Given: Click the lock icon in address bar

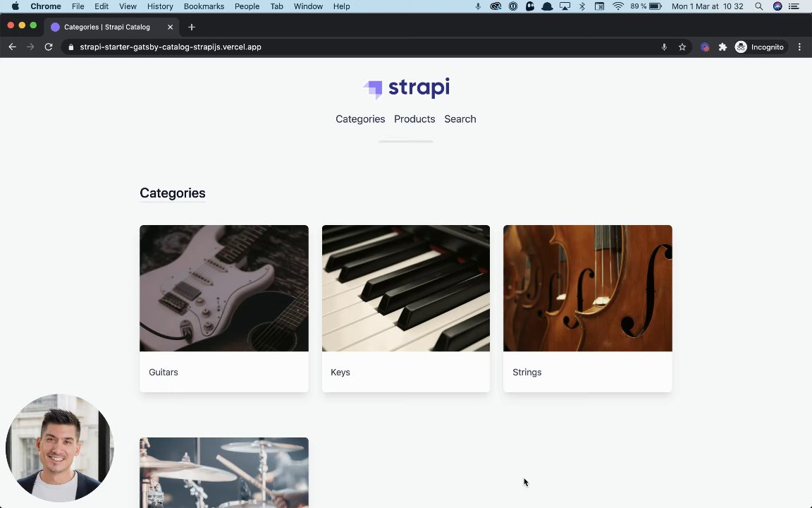Looking at the screenshot, I should click(71, 47).
